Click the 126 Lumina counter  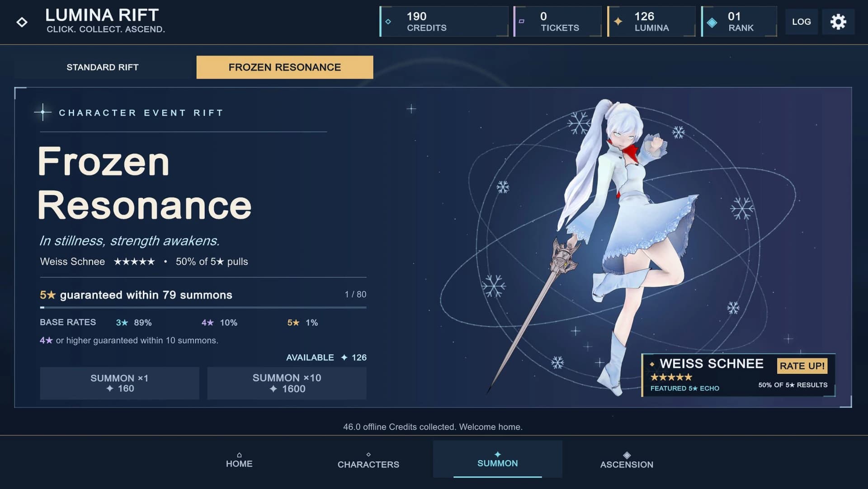(651, 22)
